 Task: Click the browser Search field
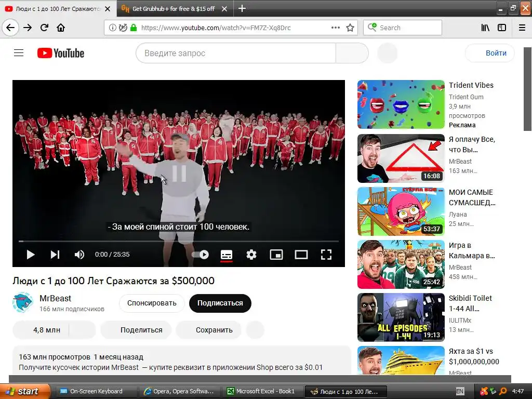pyautogui.click(x=403, y=28)
